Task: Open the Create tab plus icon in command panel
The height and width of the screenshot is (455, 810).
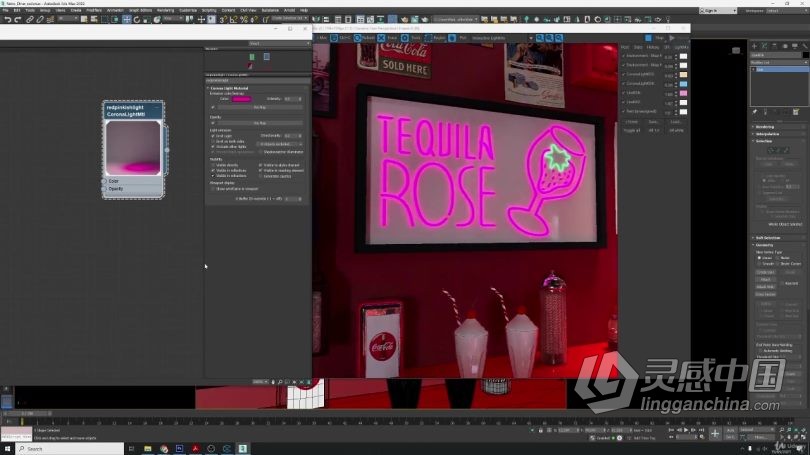Action: pos(754,46)
